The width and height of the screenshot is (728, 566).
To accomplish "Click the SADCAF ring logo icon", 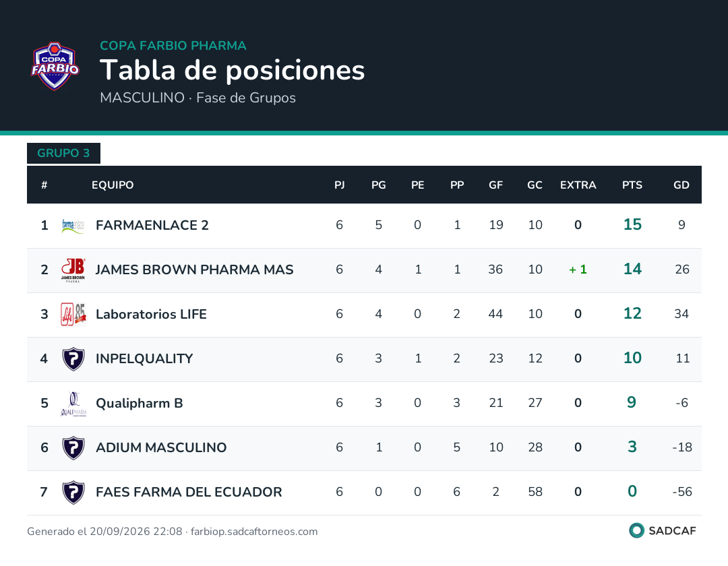I will pyautogui.click(x=636, y=530).
